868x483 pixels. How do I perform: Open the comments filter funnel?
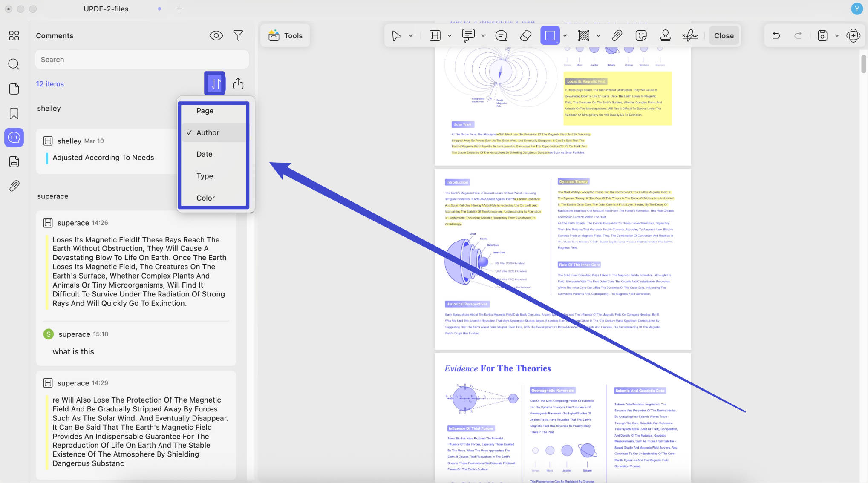[x=238, y=36]
